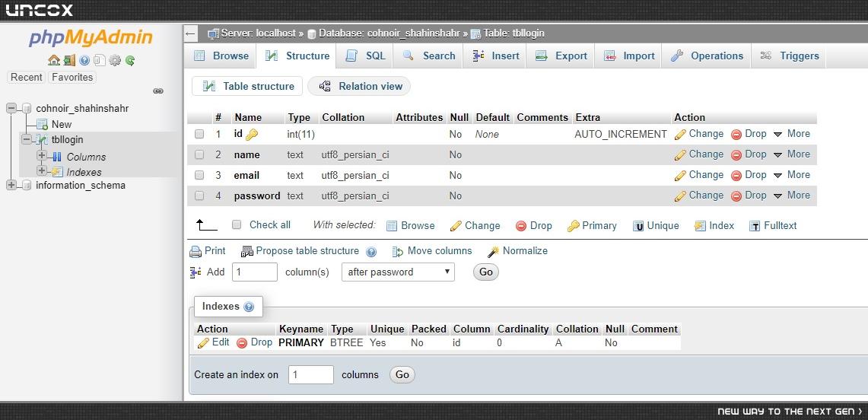The width and height of the screenshot is (868, 420).
Task: Click the Recent button
Action: tap(27, 78)
